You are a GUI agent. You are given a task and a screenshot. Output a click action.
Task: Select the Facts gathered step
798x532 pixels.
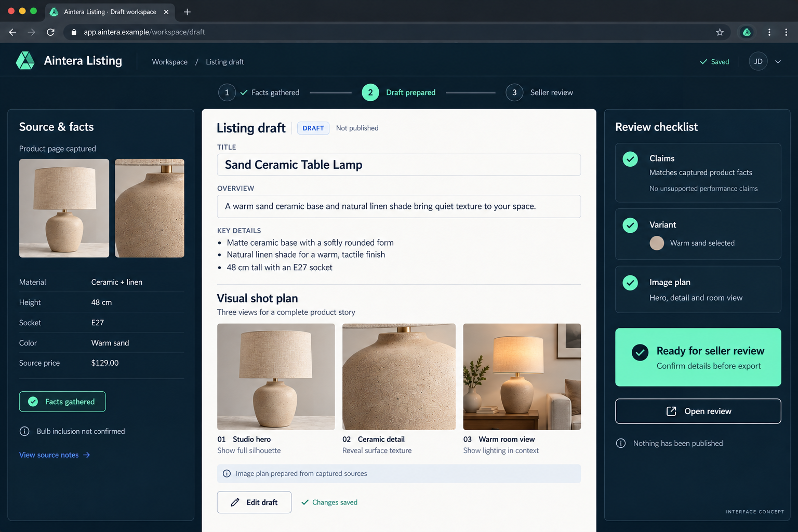point(259,92)
